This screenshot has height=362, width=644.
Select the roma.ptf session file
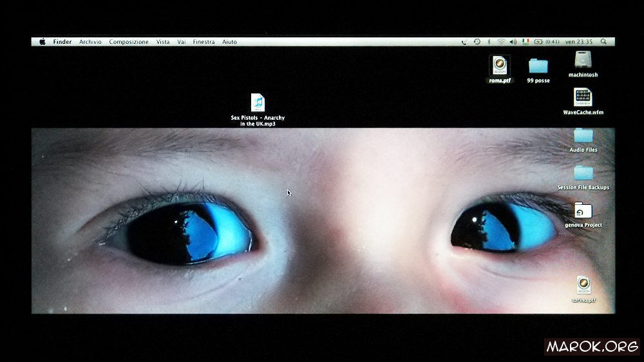(x=500, y=66)
